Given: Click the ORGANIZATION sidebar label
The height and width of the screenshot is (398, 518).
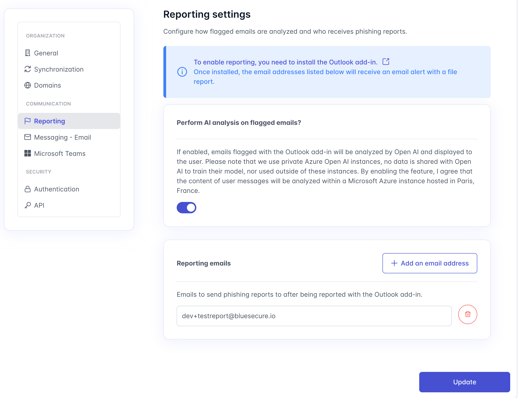Looking at the screenshot, I should [x=45, y=36].
